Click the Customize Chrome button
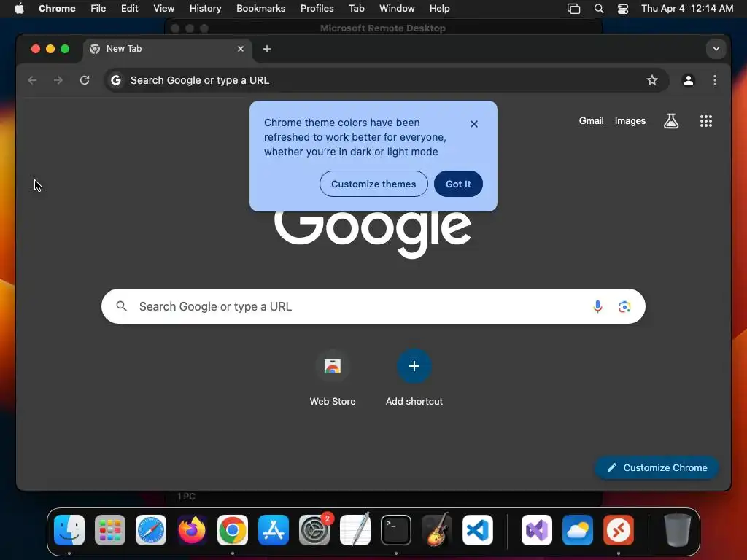Screen dimensions: 747x560 point(657,467)
